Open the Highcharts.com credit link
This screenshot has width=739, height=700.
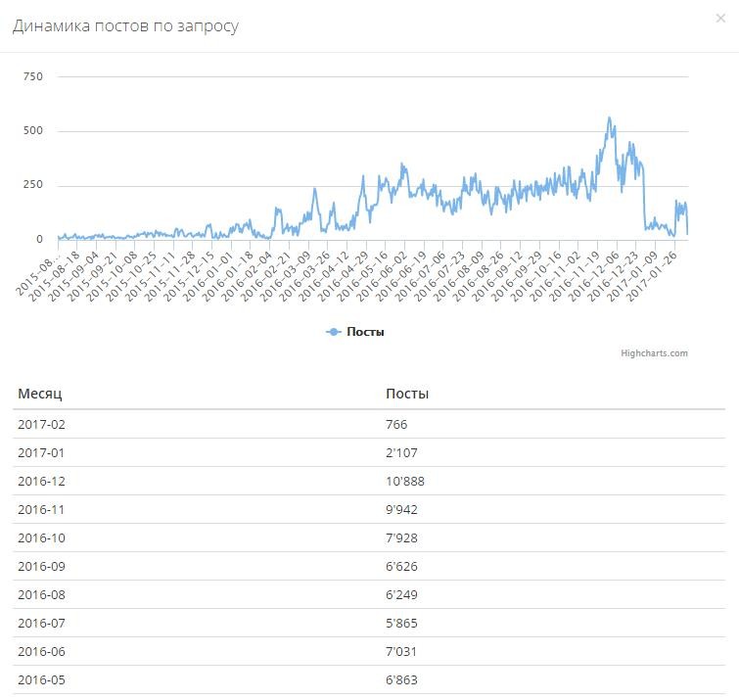coord(654,353)
